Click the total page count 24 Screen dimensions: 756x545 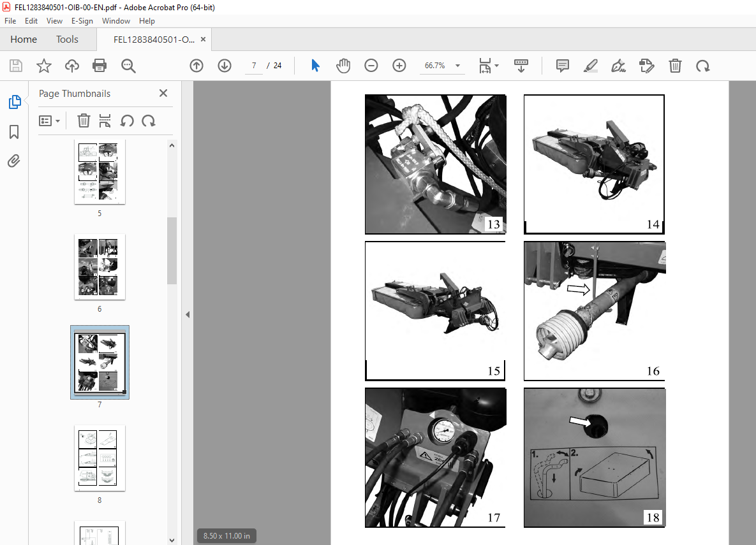tap(278, 66)
